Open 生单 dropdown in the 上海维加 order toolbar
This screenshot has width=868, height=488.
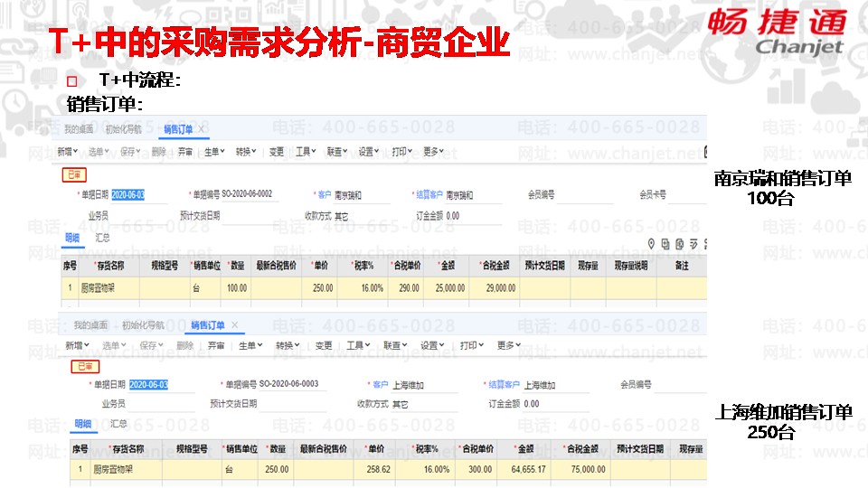[250, 345]
